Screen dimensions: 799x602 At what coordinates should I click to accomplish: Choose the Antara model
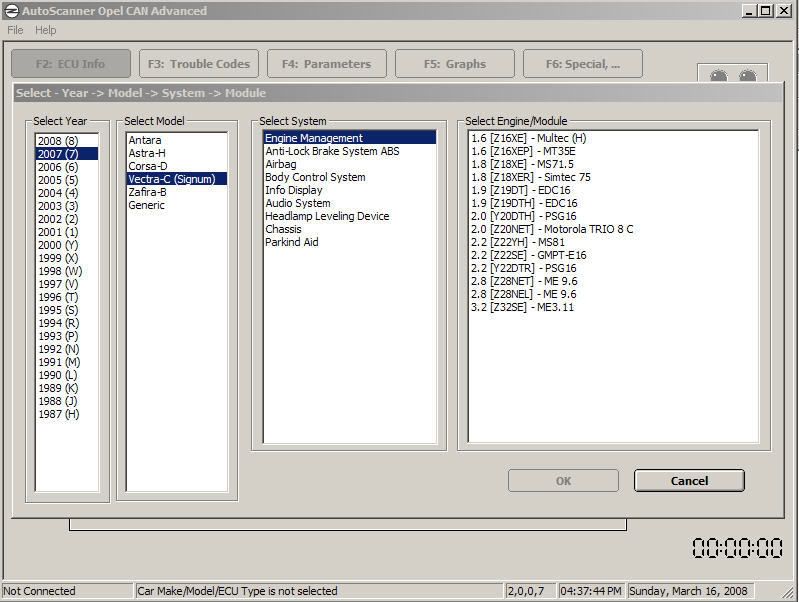pos(177,140)
